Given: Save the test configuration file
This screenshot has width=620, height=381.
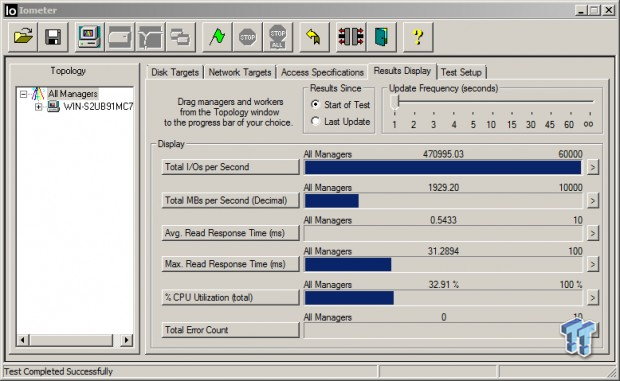Looking at the screenshot, I should 53,37.
